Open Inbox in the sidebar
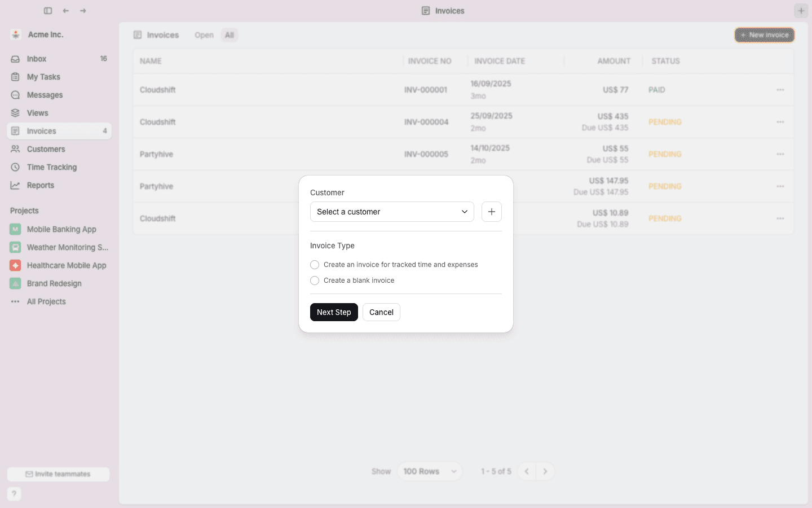Viewport: 812px width, 508px height. (x=59, y=59)
